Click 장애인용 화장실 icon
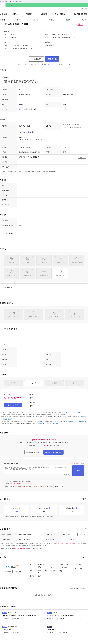 pos(54,314)
